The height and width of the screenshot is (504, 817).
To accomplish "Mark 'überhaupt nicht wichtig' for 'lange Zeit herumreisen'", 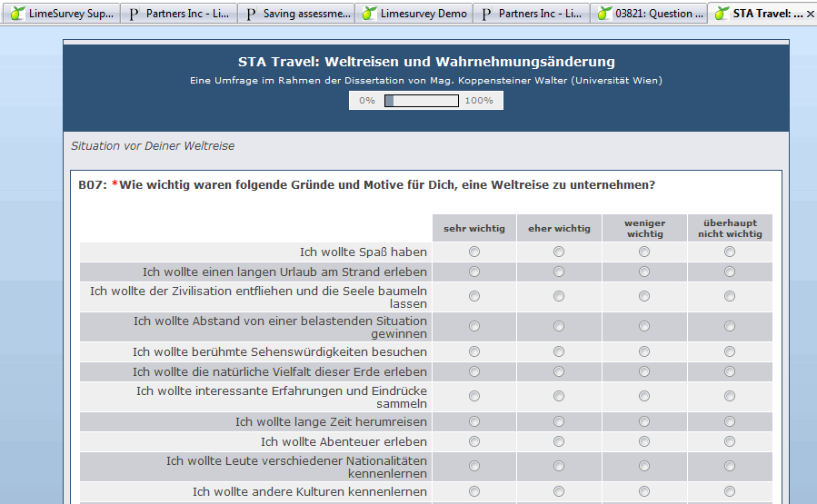I will [730, 421].
